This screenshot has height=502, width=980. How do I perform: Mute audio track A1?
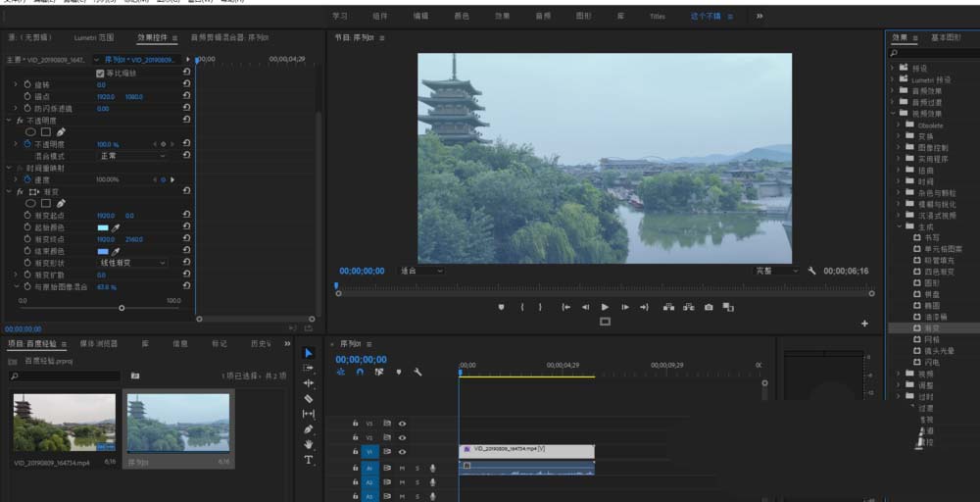pyautogui.click(x=402, y=469)
